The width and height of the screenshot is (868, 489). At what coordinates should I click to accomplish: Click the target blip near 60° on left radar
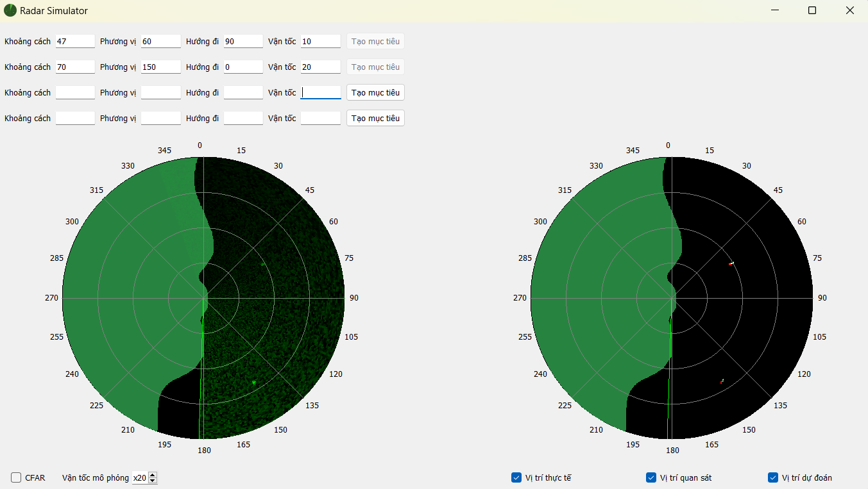point(262,263)
